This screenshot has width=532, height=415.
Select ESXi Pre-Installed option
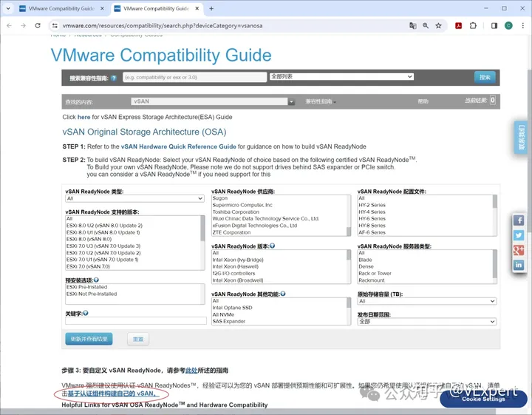87,287
